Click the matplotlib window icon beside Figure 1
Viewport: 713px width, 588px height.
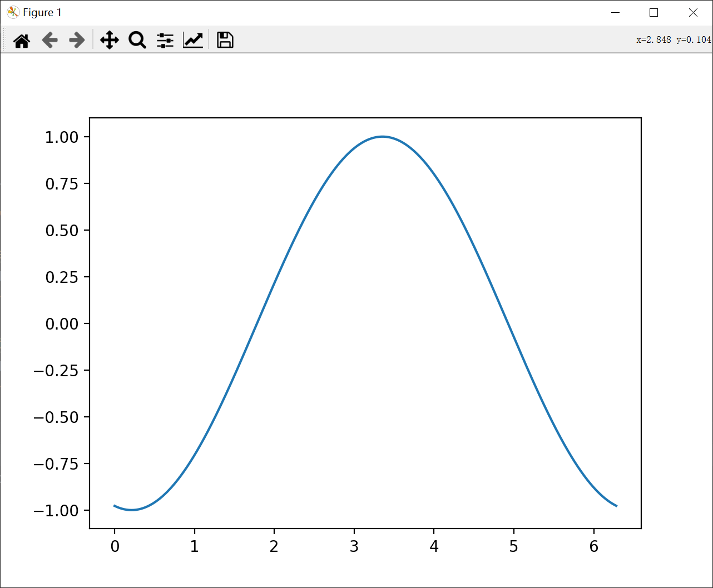(x=13, y=12)
